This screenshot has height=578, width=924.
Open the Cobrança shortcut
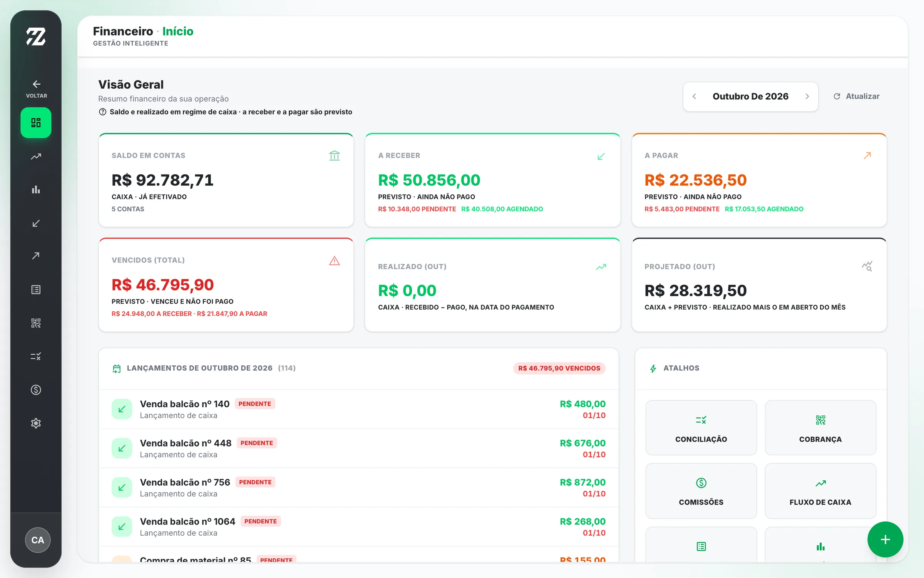(x=820, y=428)
